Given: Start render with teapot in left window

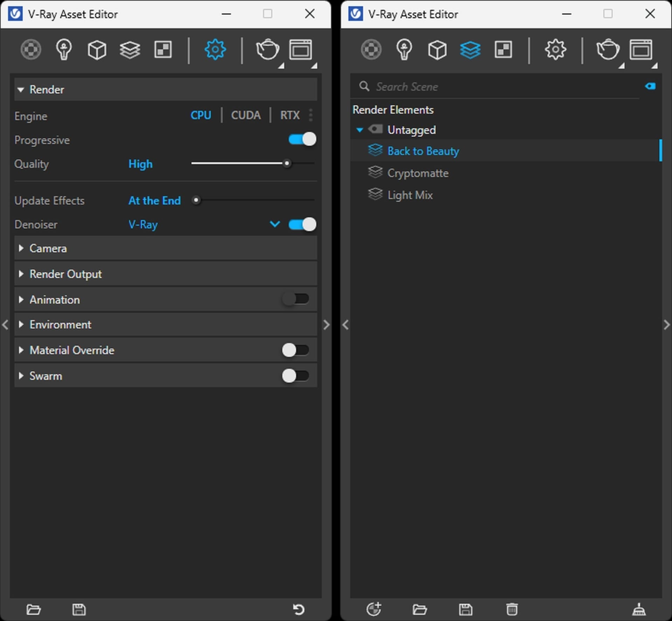Looking at the screenshot, I should tap(268, 49).
